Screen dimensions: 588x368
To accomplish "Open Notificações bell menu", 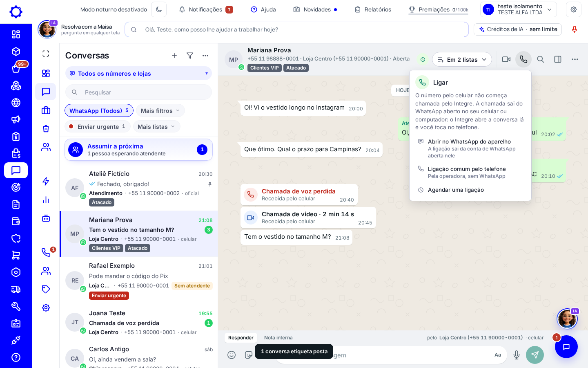I will pyautogui.click(x=206, y=9).
